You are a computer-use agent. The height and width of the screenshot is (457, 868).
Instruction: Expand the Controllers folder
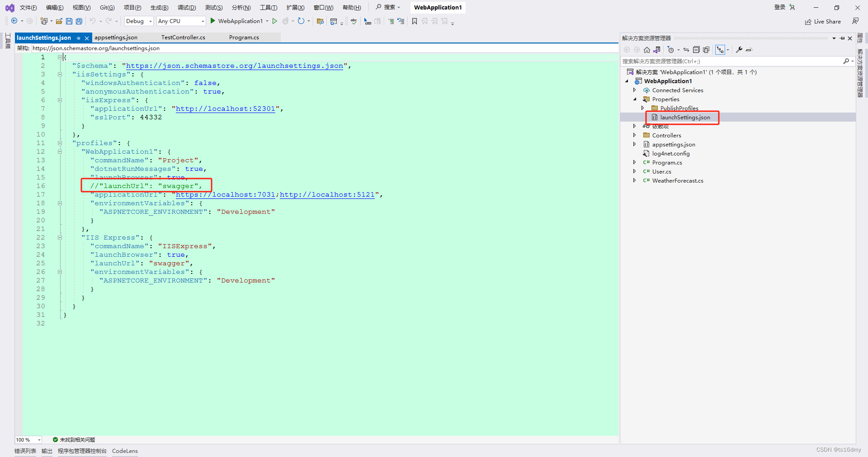pyautogui.click(x=634, y=135)
